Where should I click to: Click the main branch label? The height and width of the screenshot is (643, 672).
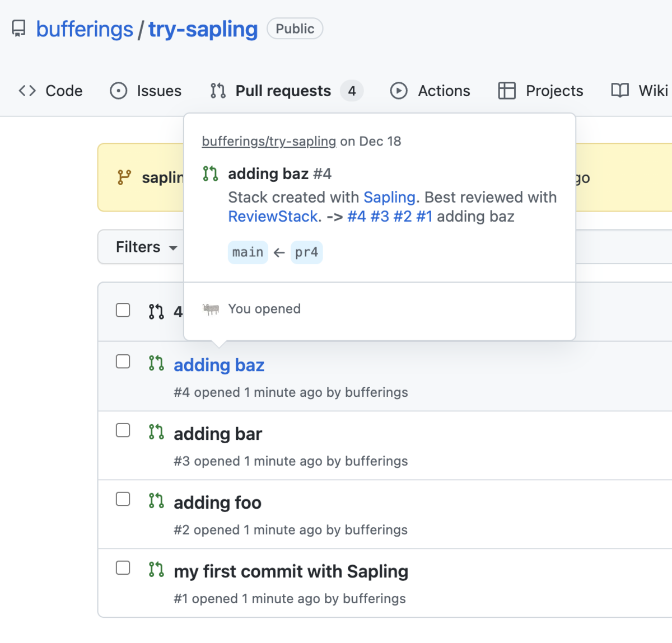coord(248,252)
